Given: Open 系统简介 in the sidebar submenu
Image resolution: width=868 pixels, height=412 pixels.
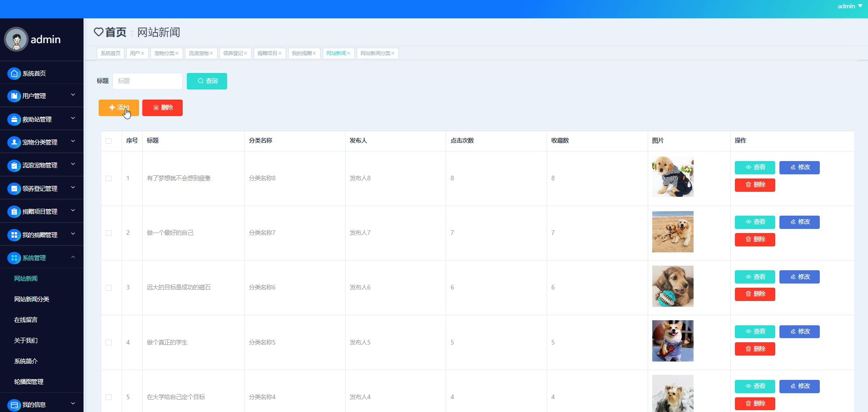Looking at the screenshot, I should coord(26,361).
